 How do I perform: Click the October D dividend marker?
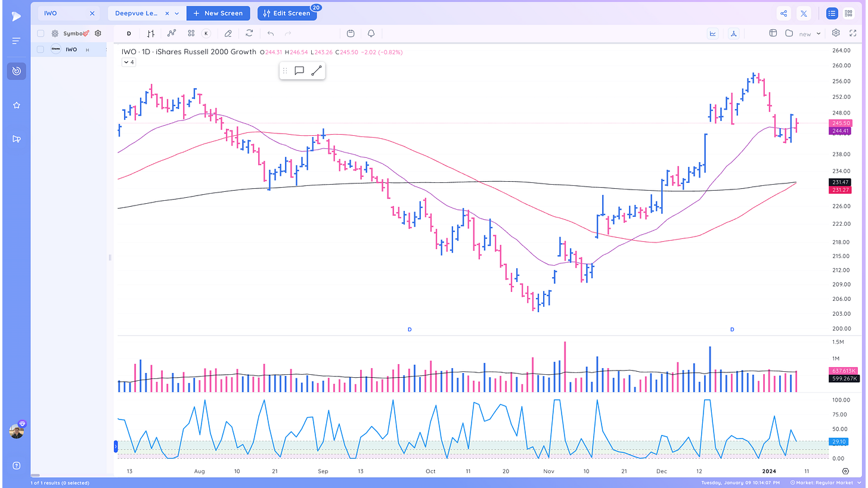pos(410,330)
